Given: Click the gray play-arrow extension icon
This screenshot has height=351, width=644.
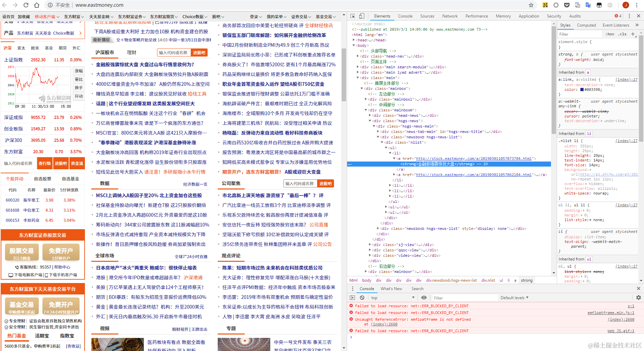Looking at the screenshot, I should pyautogui.click(x=610, y=5).
